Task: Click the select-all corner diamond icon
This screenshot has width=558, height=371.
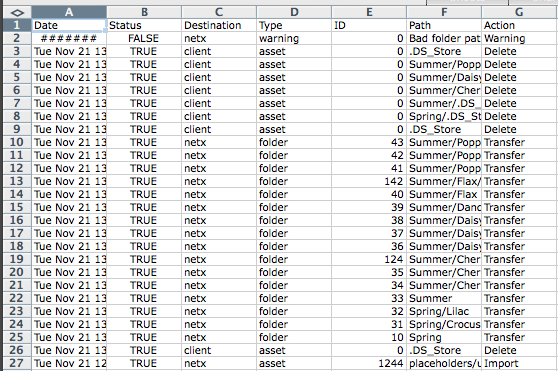Action: coord(17,12)
